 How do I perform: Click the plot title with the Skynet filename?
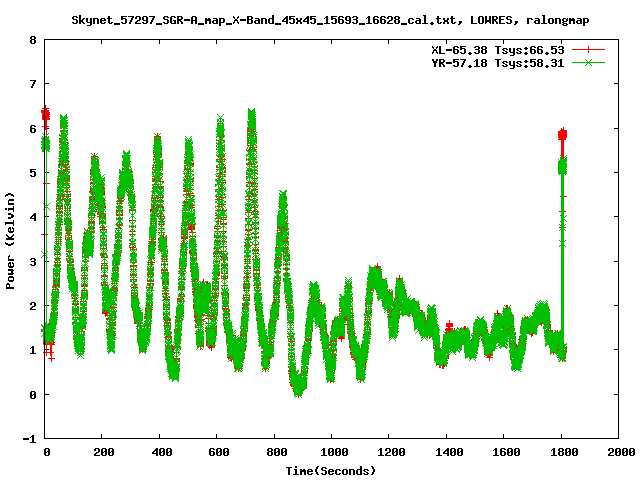[330, 20]
